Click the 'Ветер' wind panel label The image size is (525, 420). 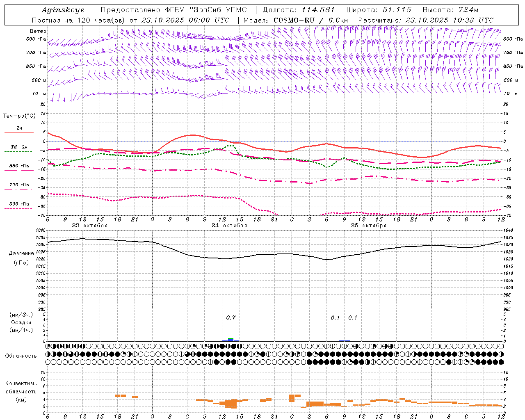coord(38,31)
